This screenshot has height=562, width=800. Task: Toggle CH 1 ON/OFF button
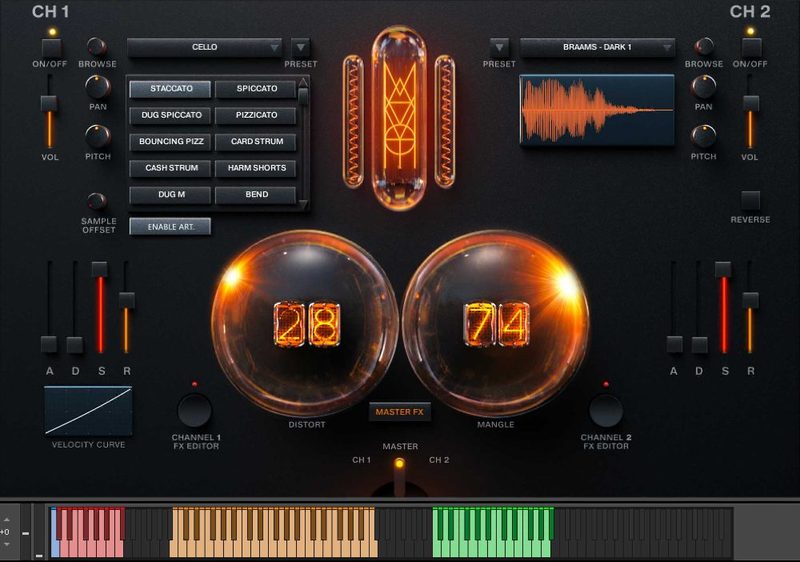[x=52, y=48]
